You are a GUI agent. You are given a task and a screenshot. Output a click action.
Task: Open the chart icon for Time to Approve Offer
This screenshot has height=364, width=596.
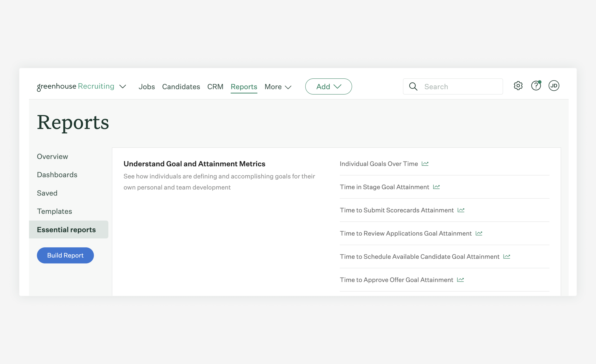click(460, 280)
